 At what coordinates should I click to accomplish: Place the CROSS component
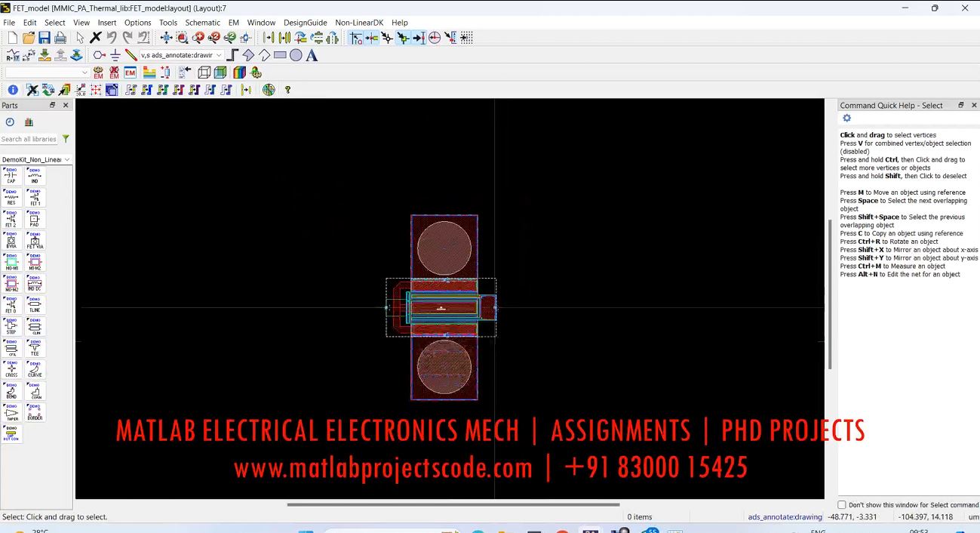click(x=11, y=369)
